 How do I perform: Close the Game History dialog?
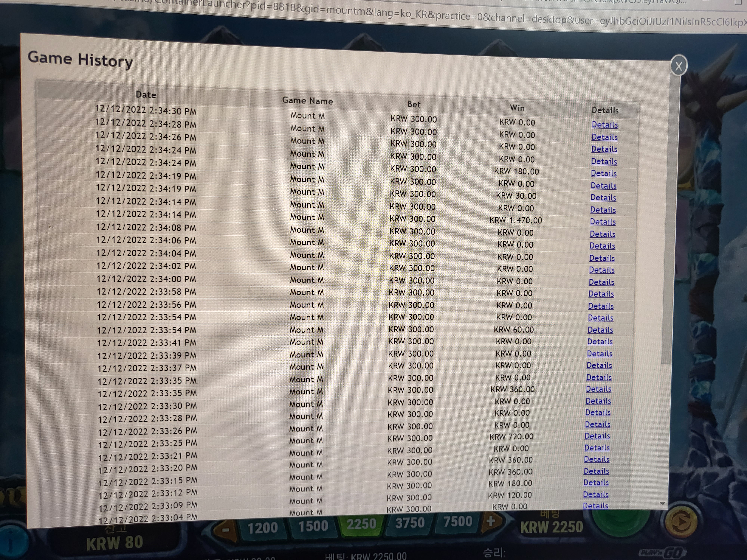(678, 66)
